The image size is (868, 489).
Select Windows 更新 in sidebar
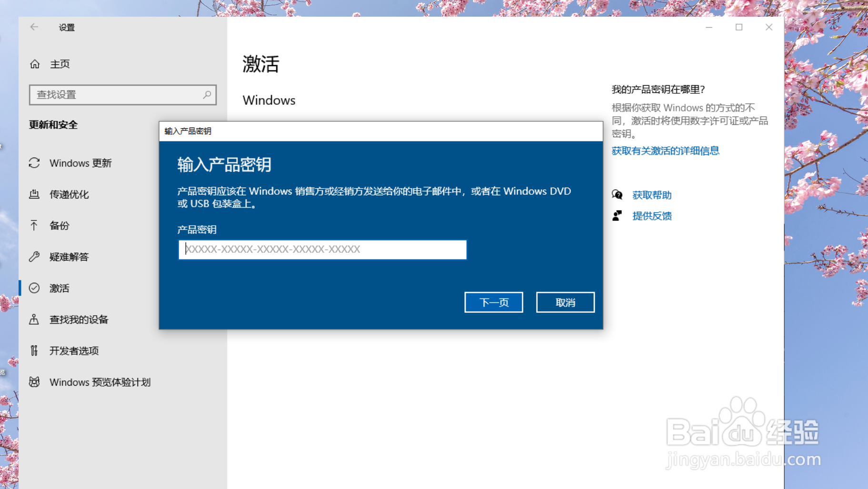(80, 163)
